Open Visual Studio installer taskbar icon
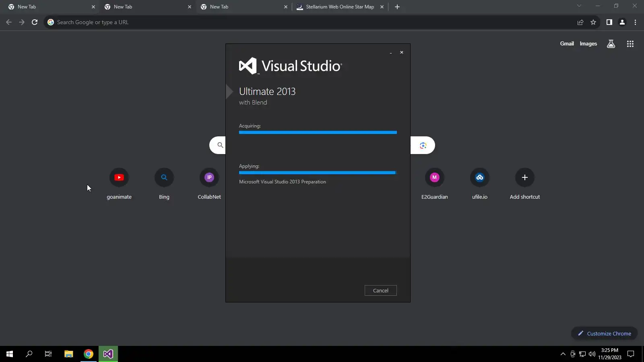644x362 pixels. click(108, 354)
